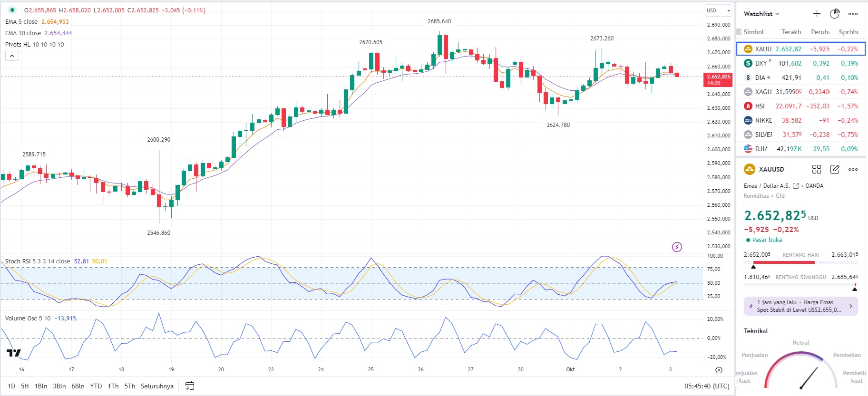Click the TradingView logo on the chart
This screenshot has width=868, height=396.
(x=14, y=354)
